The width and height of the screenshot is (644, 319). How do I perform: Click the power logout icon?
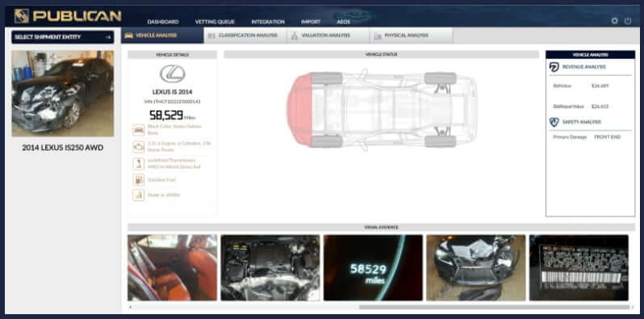coord(628,20)
